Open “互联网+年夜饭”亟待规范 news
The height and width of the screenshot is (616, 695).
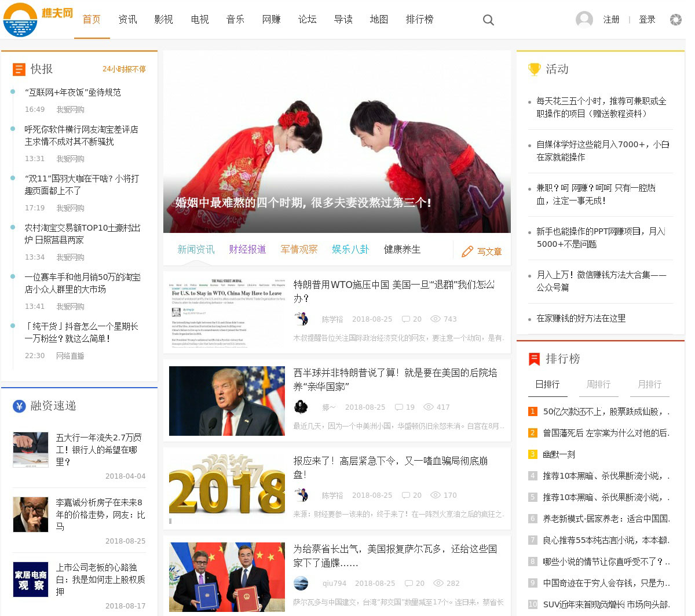[73, 93]
